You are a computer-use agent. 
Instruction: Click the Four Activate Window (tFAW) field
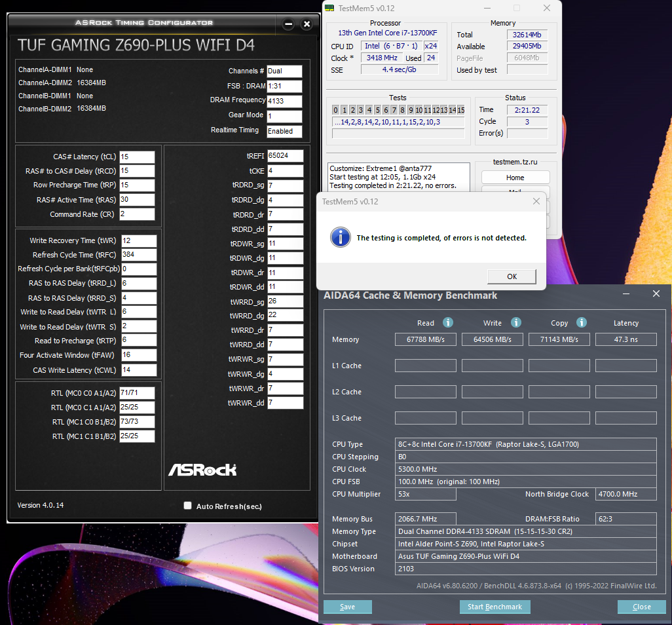pyautogui.click(x=139, y=355)
